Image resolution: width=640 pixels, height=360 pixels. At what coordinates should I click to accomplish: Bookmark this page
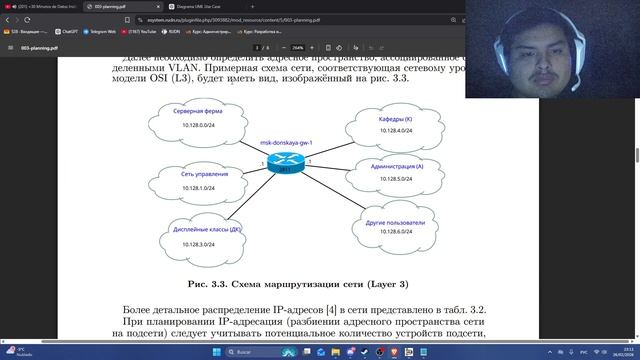(127, 20)
